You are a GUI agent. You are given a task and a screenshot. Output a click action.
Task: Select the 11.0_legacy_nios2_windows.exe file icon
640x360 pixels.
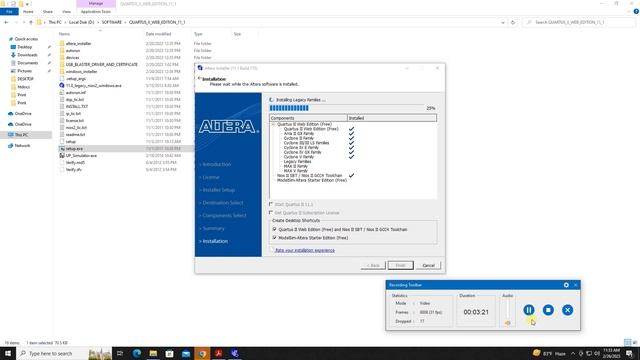pos(62,85)
